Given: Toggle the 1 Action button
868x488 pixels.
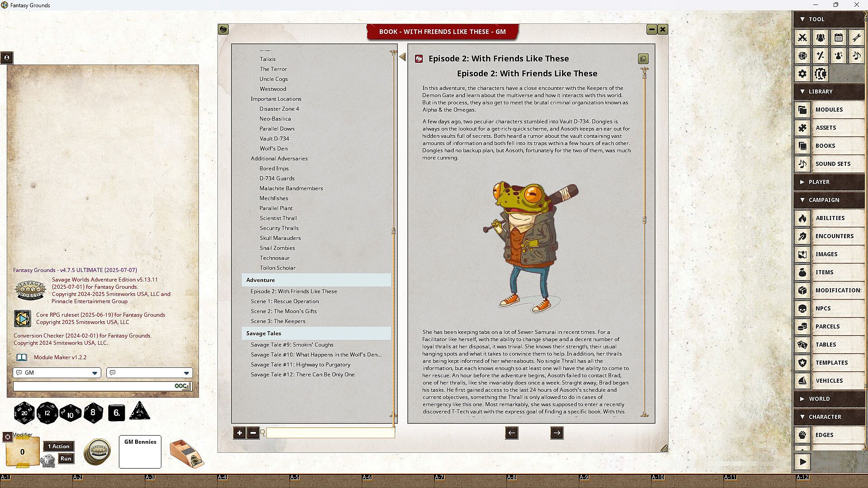Looking at the screenshot, I should [59, 446].
